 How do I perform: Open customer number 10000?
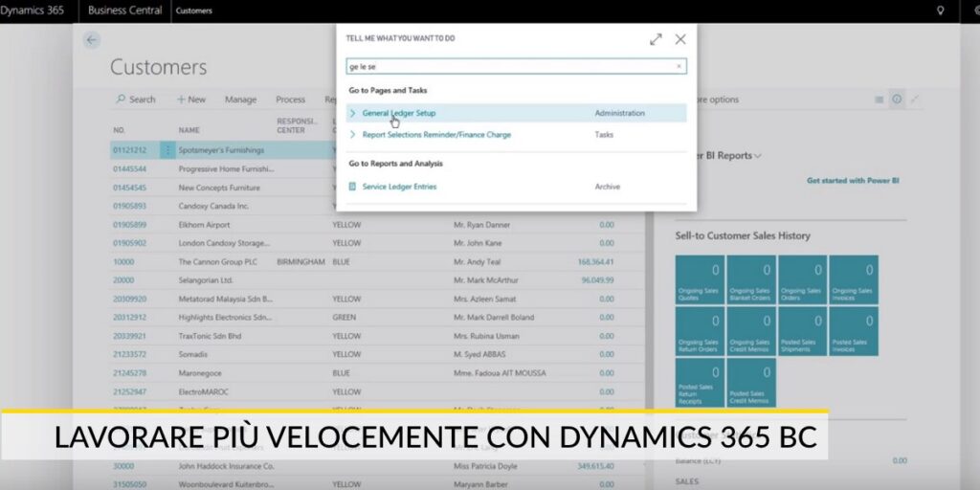(x=123, y=262)
